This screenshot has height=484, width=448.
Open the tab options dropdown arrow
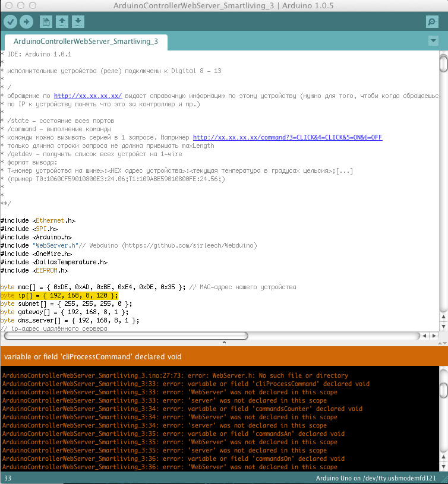click(x=434, y=41)
